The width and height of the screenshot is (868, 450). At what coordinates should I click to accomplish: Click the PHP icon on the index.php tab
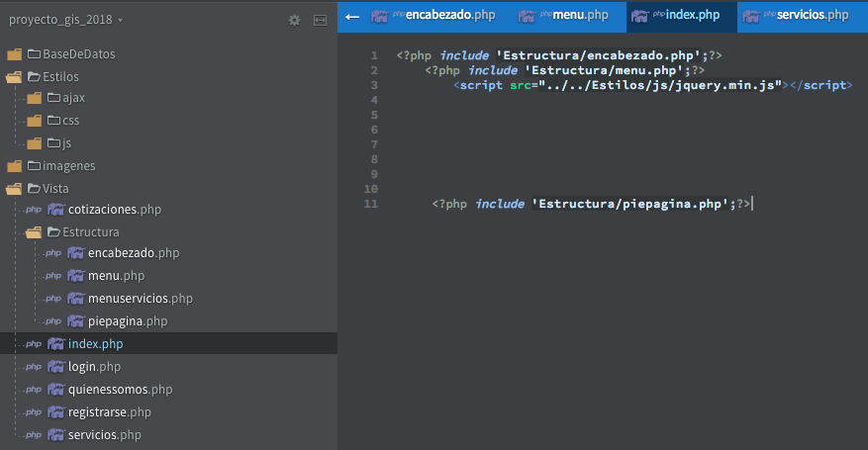pos(640,17)
